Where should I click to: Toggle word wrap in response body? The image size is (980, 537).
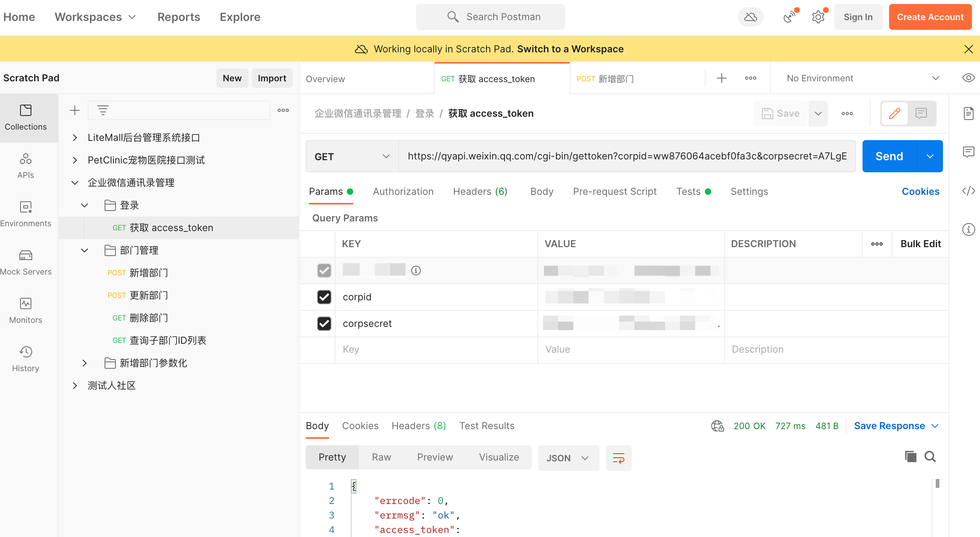619,458
